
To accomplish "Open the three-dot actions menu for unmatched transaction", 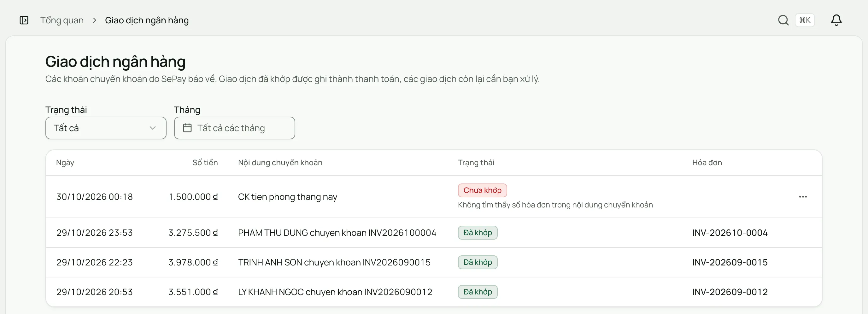I will click(x=803, y=197).
